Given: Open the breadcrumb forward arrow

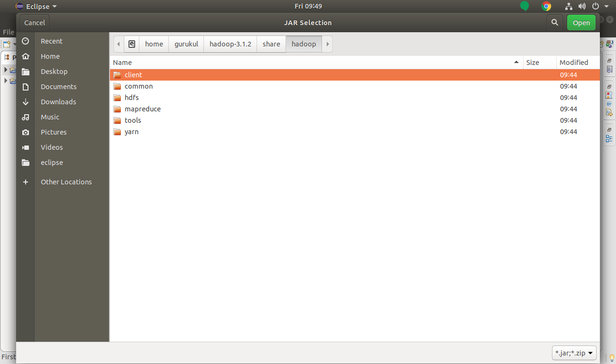Looking at the screenshot, I should tap(327, 44).
